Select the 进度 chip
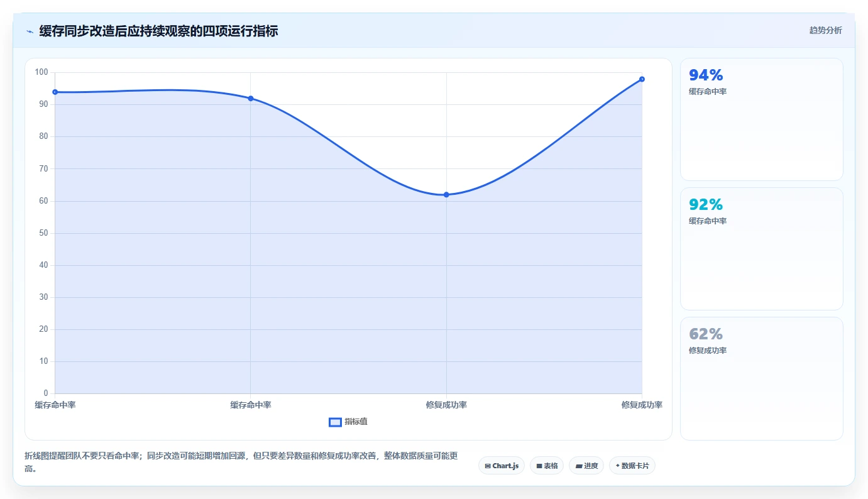This screenshot has height=499, width=868. 586,466
